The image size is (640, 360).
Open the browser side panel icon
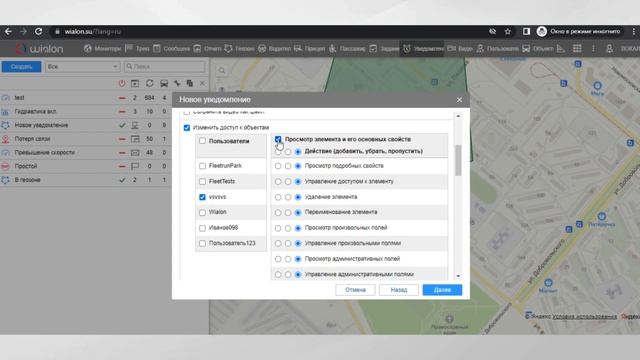coord(526,31)
